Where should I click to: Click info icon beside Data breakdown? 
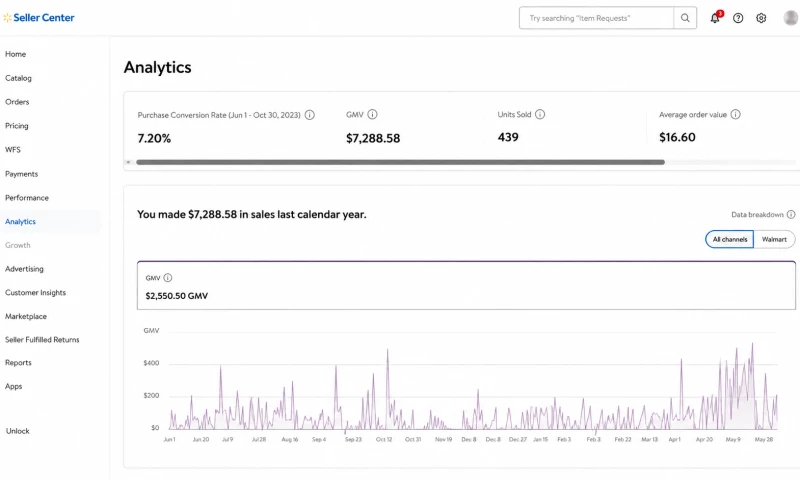[x=791, y=214]
